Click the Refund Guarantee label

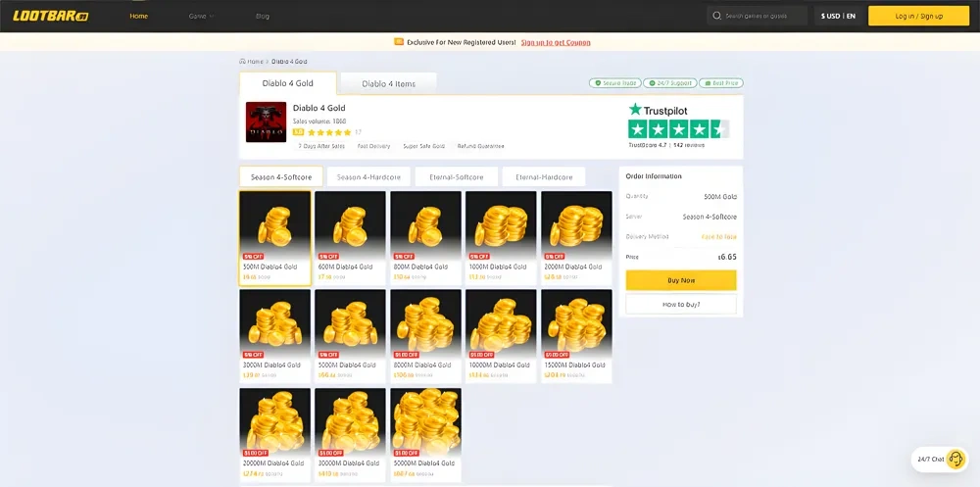(480, 146)
